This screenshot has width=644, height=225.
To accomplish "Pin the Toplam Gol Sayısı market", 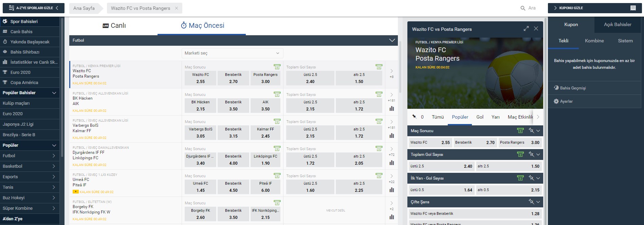I will click(x=531, y=154).
